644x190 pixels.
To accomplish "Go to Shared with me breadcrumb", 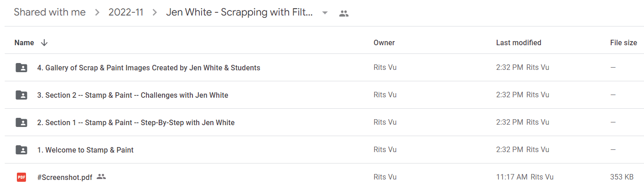I will tap(50, 12).
